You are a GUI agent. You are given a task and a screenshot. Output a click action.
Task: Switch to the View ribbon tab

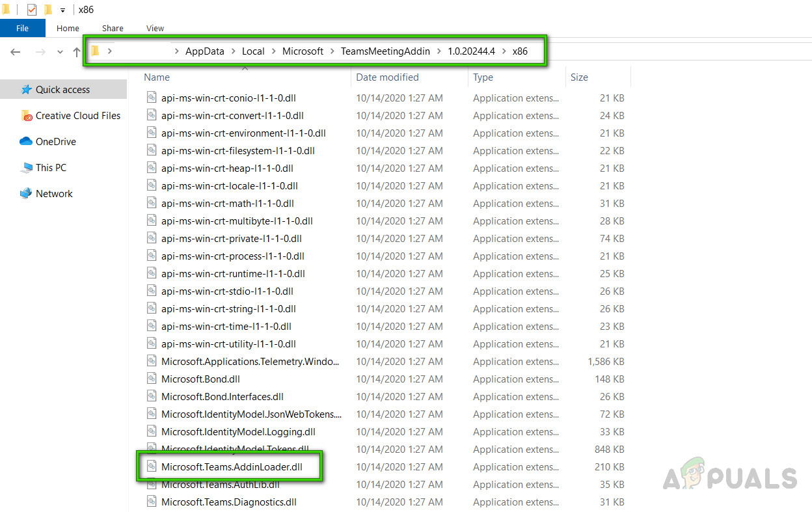[155, 28]
